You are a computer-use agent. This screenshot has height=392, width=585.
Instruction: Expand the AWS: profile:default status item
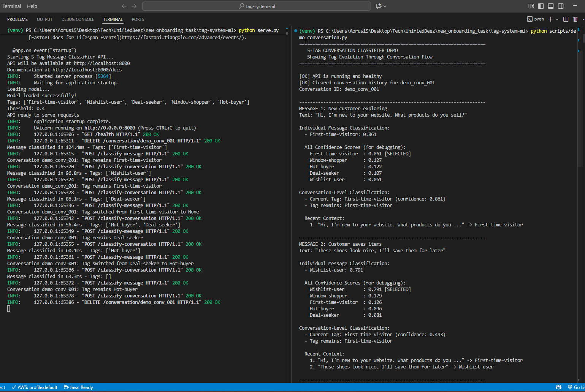34,387
